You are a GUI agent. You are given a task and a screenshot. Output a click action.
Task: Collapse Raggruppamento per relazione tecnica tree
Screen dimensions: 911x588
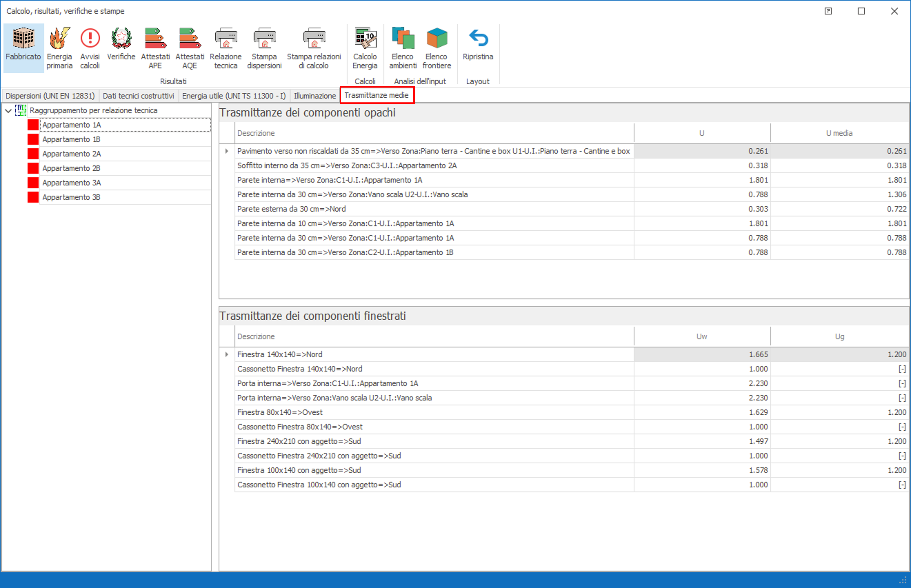(8, 111)
